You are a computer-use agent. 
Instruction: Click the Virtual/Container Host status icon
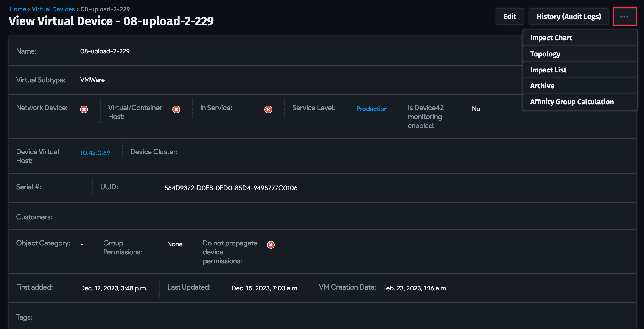coord(176,109)
